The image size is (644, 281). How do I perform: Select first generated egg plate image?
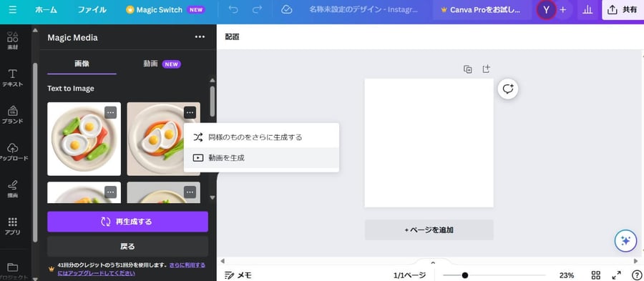pyautogui.click(x=84, y=139)
